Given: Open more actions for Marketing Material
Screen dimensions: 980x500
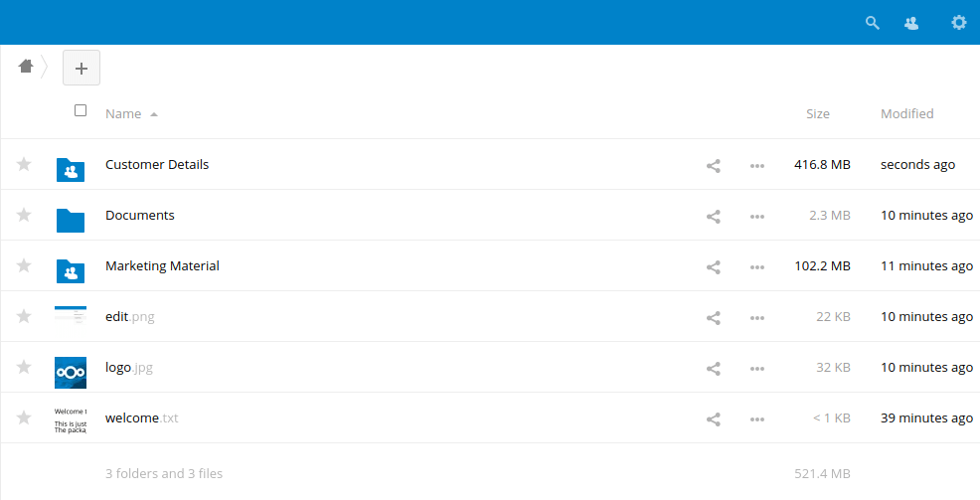Looking at the screenshot, I should pos(757,267).
